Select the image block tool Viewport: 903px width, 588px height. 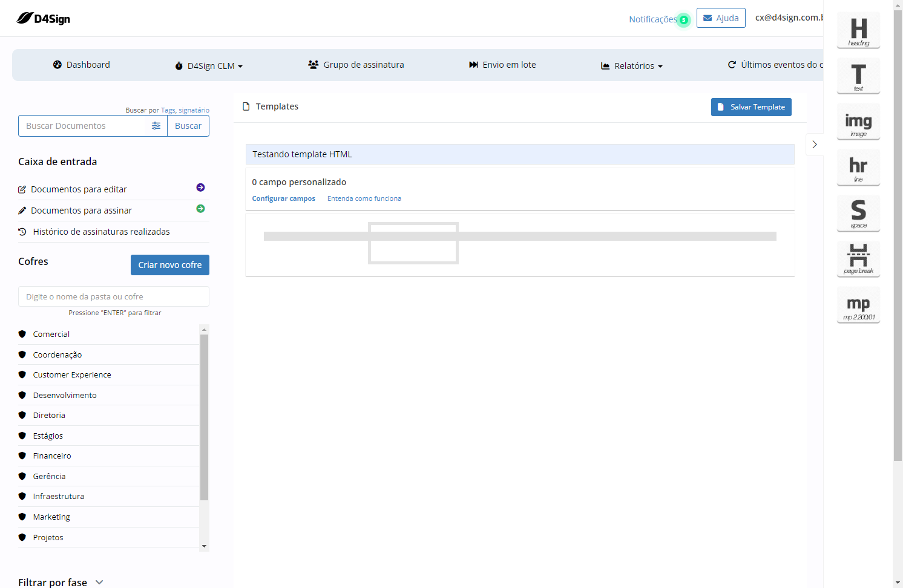(x=858, y=122)
